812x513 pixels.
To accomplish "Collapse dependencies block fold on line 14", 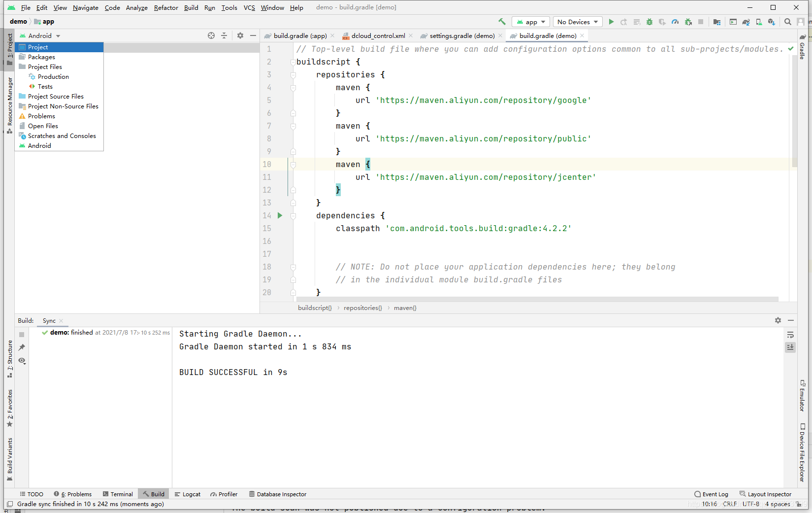I will click(293, 216).
